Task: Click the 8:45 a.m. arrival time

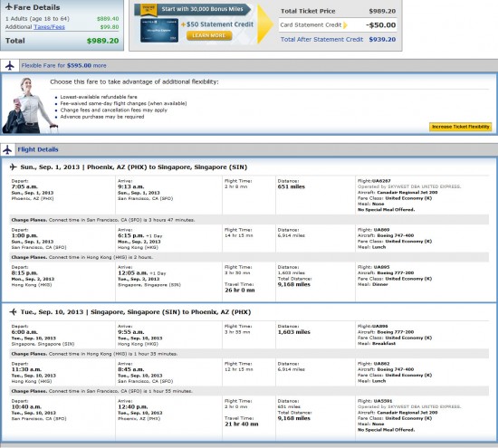Action: tap(131, 369)
